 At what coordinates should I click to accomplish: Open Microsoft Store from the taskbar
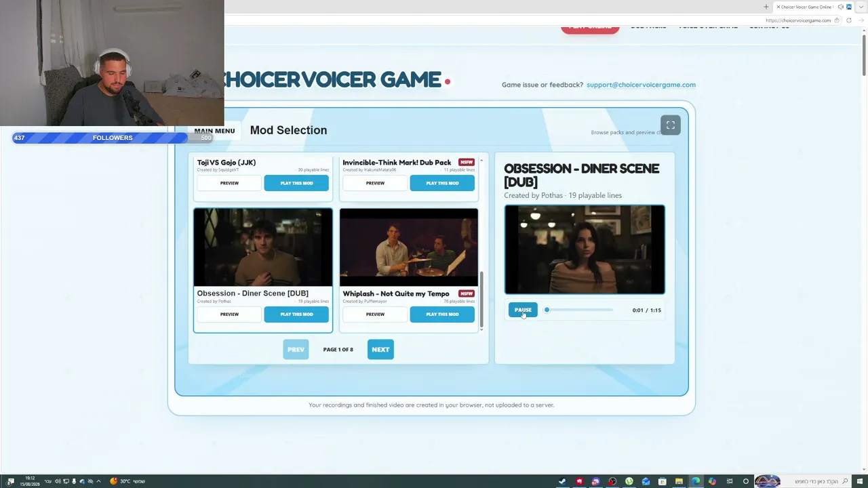point(662,481)
